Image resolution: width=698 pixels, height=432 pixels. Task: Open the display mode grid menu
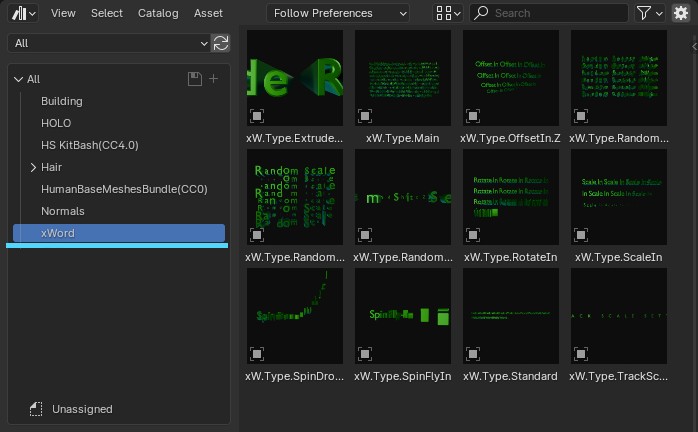[x=449, y=13]
